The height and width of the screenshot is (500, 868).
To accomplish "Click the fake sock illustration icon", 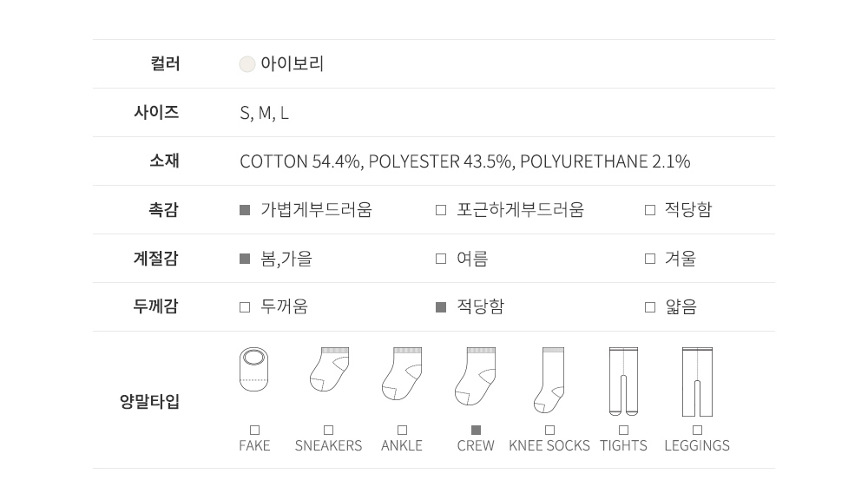I will pos(254,370).
